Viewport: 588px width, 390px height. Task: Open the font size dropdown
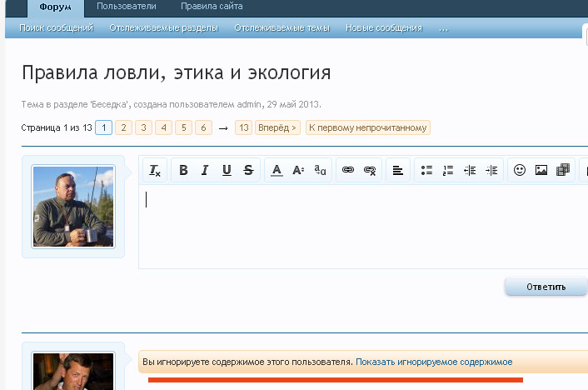point(298,170)
